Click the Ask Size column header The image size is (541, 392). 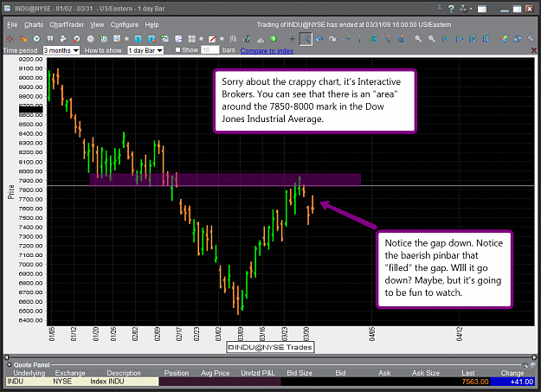tap(425, 373)
